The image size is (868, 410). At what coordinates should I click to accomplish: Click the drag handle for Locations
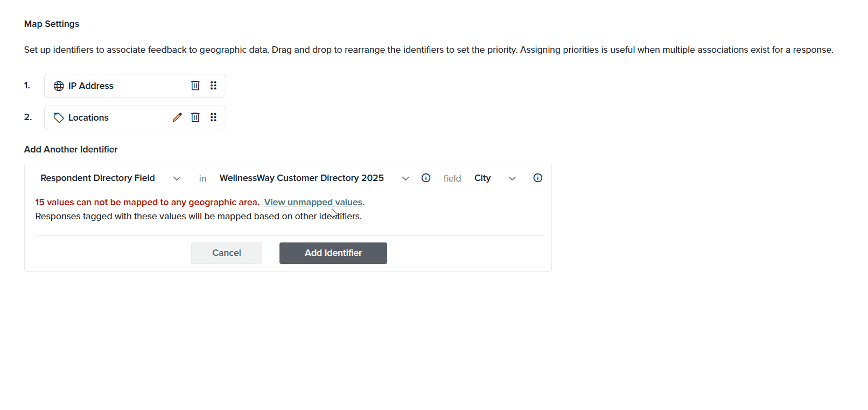214,117
